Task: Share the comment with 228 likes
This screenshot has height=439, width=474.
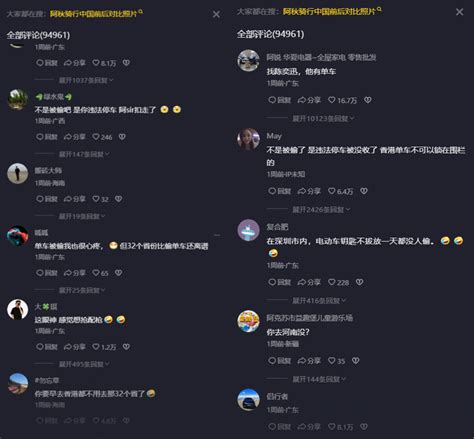Action: pyautogui.click(x=309, y=282)
